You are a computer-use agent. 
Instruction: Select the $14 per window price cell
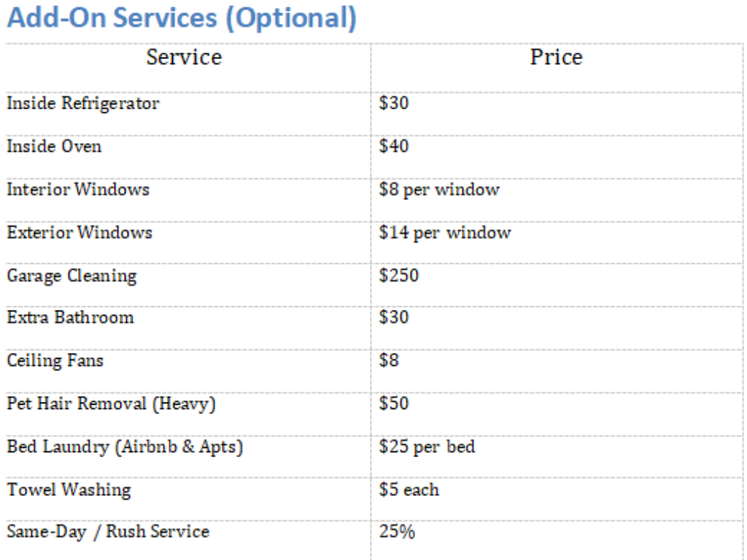click(x=445, y=233)
